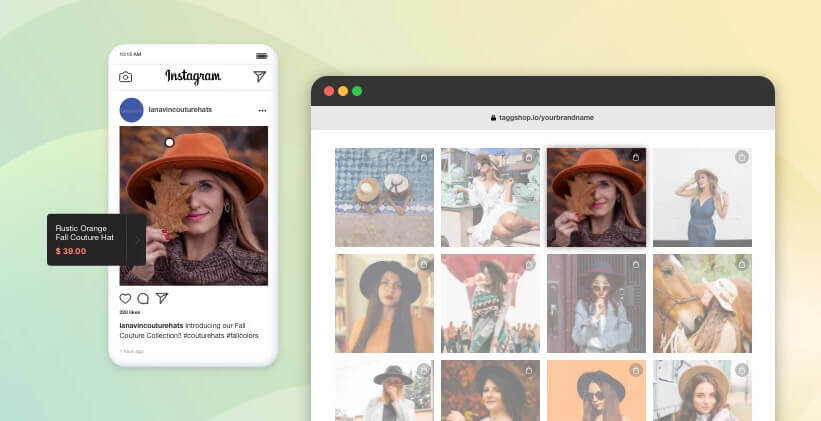Open thumbnail of woman in purple hat and sunglasses
This screenshot has height=421, width=821.
pyautogui.click(x=596, y=303)
